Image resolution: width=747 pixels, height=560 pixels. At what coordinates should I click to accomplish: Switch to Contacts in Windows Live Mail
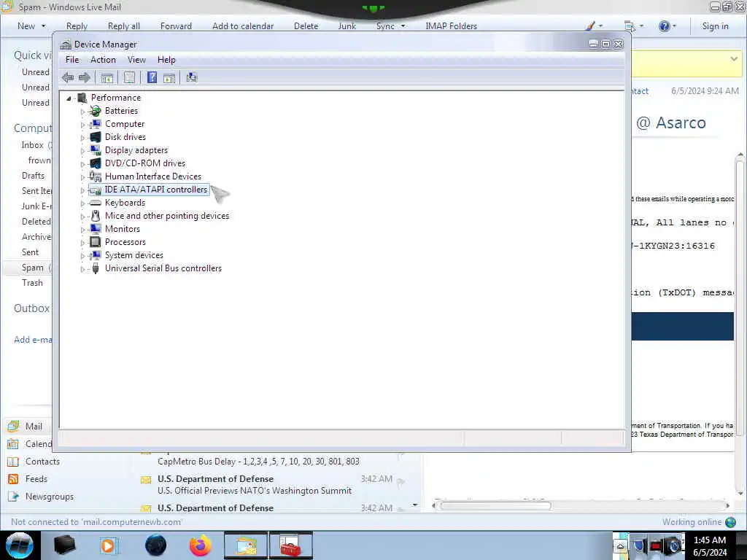tap(42, 462)
